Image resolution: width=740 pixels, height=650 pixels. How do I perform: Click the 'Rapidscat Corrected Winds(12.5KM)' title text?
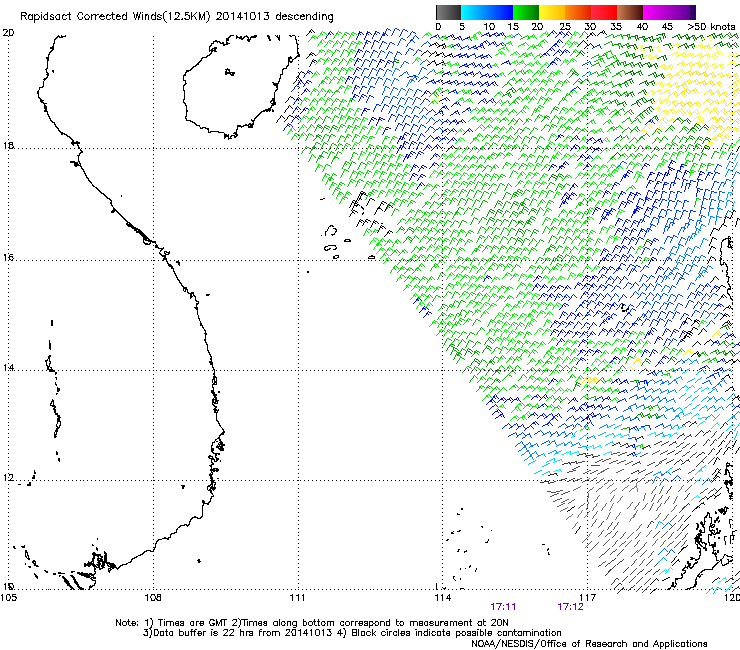[115, 17]
